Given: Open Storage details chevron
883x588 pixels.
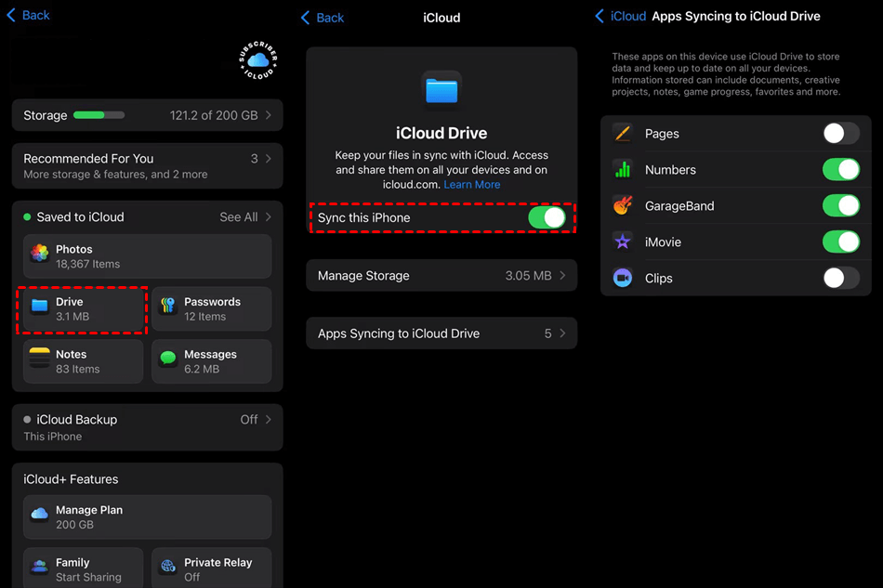Looking at the screenshot, I should point(269,115).
